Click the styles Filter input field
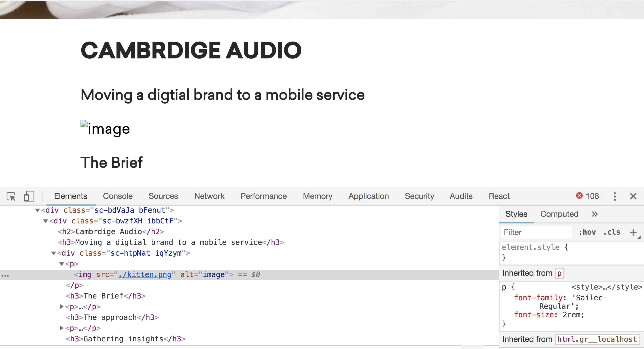 coord(536,232)
